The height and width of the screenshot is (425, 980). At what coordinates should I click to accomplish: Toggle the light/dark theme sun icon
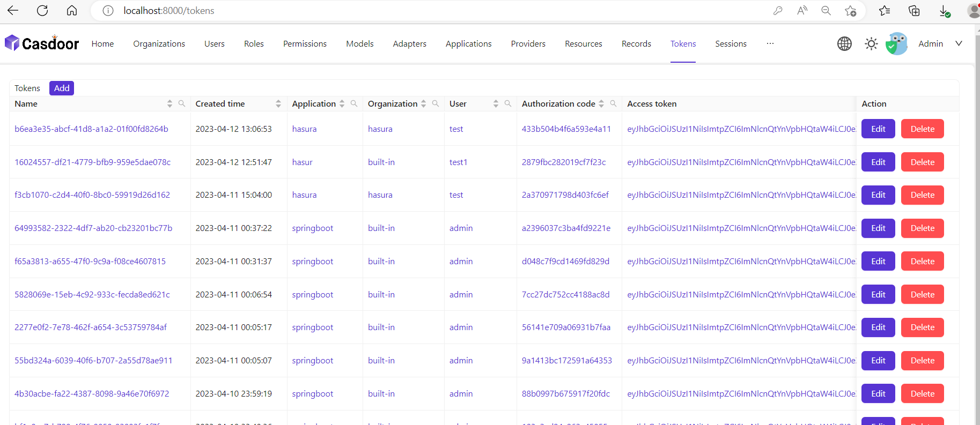(871, 44)
